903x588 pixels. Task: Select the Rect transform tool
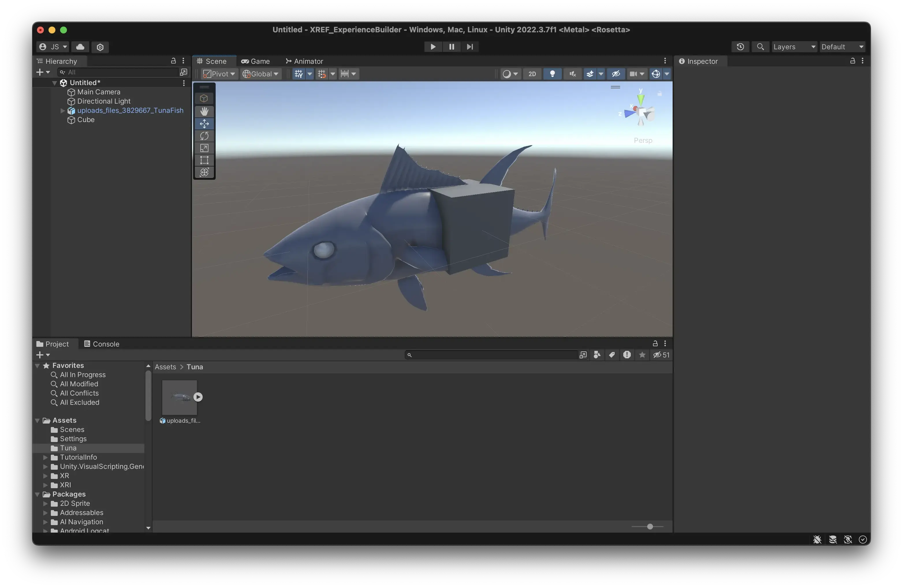[204, 160]
